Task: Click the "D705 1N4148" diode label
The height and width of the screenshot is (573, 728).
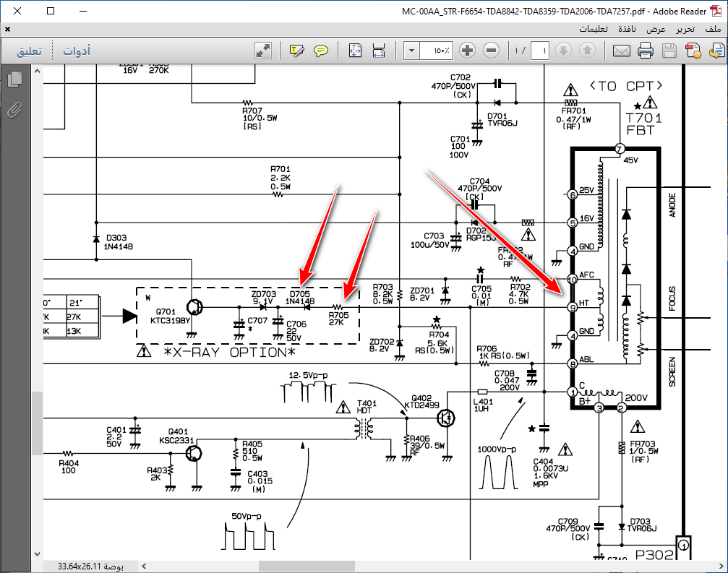Action: point(300,298)
